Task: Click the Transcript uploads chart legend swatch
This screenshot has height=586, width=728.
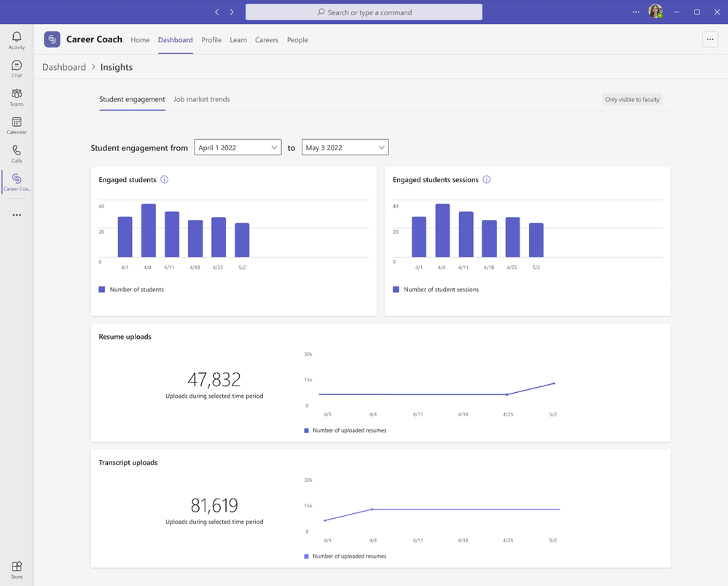Action: click(x=306, y=556)
